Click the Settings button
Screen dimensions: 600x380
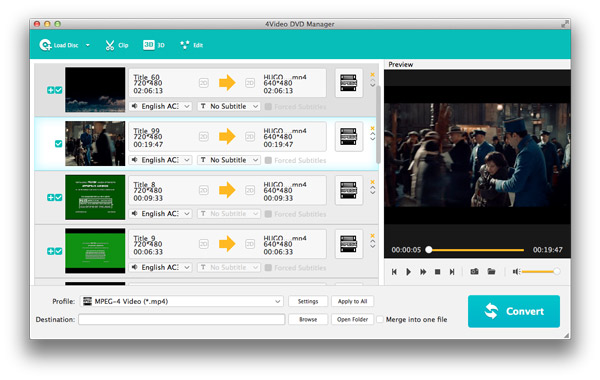point(308,301)
